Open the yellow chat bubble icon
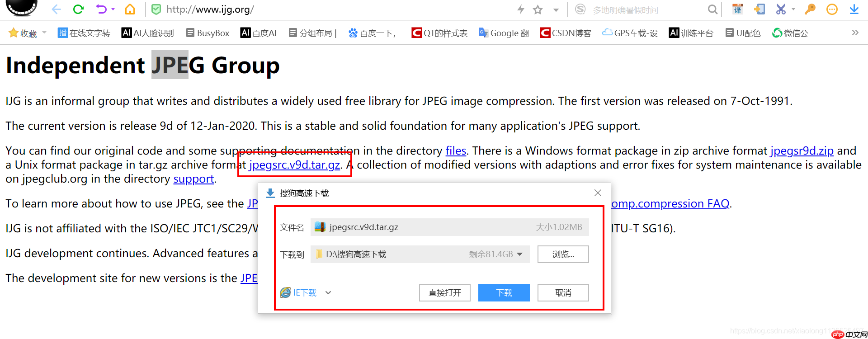868x339 pixels. pyautogui.click(x=832, y=9)
